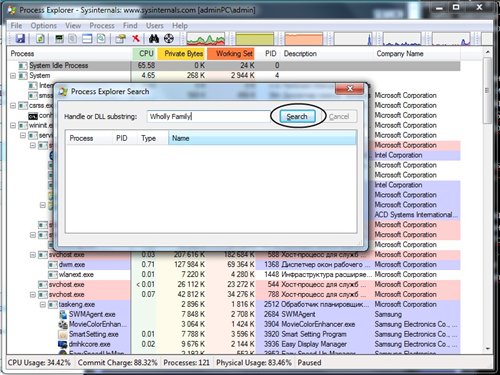This screenshot has width=500, height=375.
Task: Select the System Idle Process row
Action: pyautogui.click(x=234, y=65)
